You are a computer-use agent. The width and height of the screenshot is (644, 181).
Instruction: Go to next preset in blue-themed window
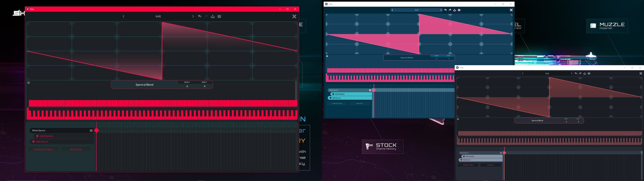click(x=441, y=10)
